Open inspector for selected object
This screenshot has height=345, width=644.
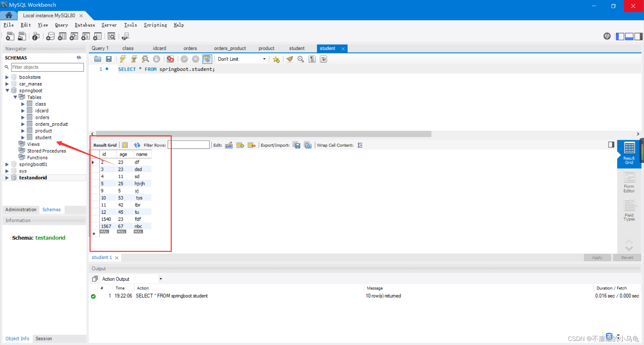pos(36,36)
